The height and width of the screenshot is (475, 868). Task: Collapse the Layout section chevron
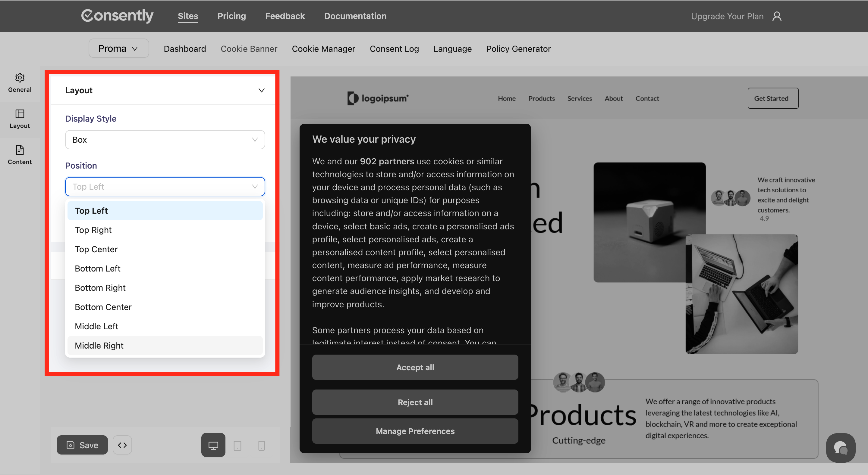[x=262, y=90]
